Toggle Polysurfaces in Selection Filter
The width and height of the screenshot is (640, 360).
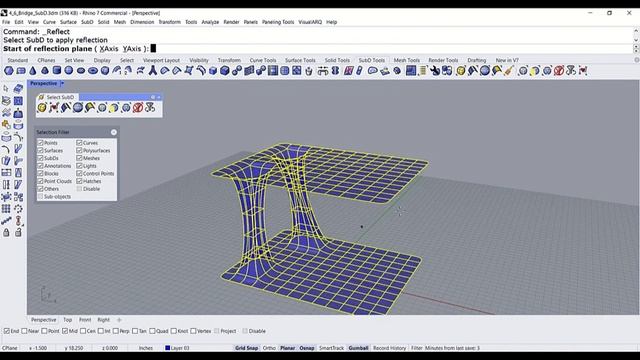pyautogui.click(x=79, y=150)
